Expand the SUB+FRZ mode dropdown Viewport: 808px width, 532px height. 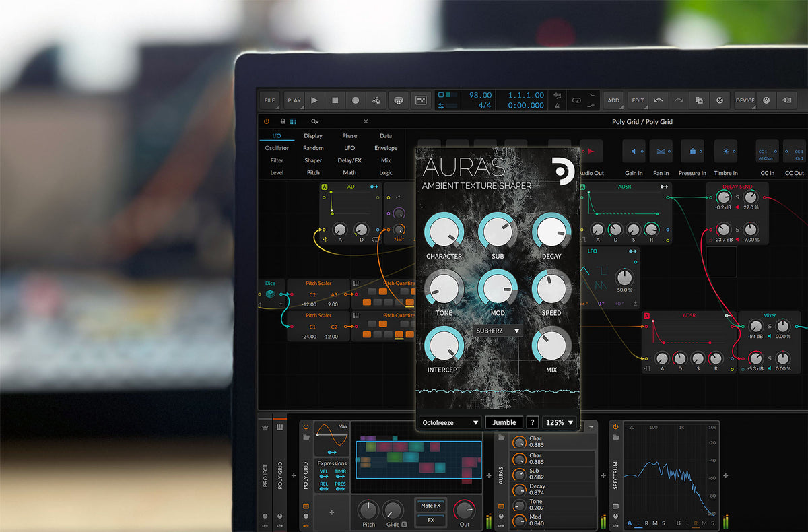498,331
